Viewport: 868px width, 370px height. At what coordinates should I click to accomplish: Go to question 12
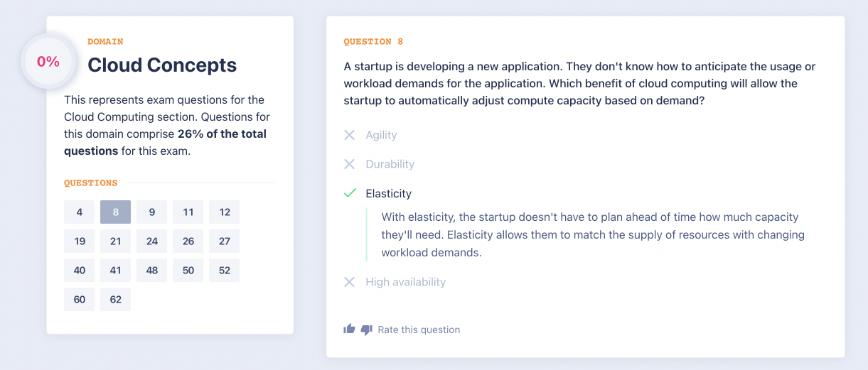pos(225,212)
